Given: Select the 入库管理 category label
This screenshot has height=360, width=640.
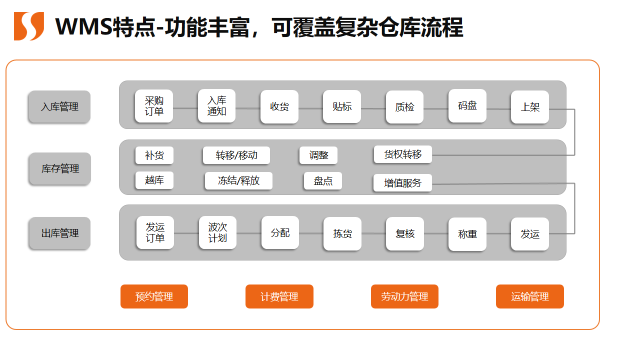Looking at the screenshot, I should point(59,107).
